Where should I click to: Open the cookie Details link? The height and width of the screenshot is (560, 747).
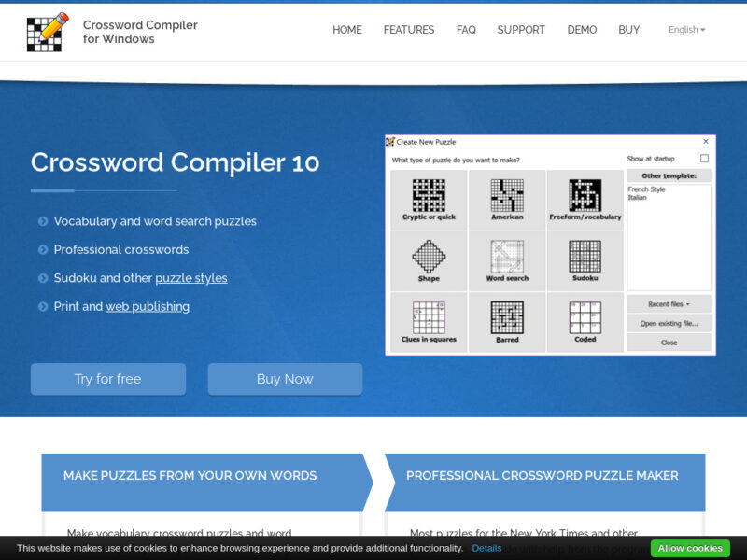click(486, 548)
